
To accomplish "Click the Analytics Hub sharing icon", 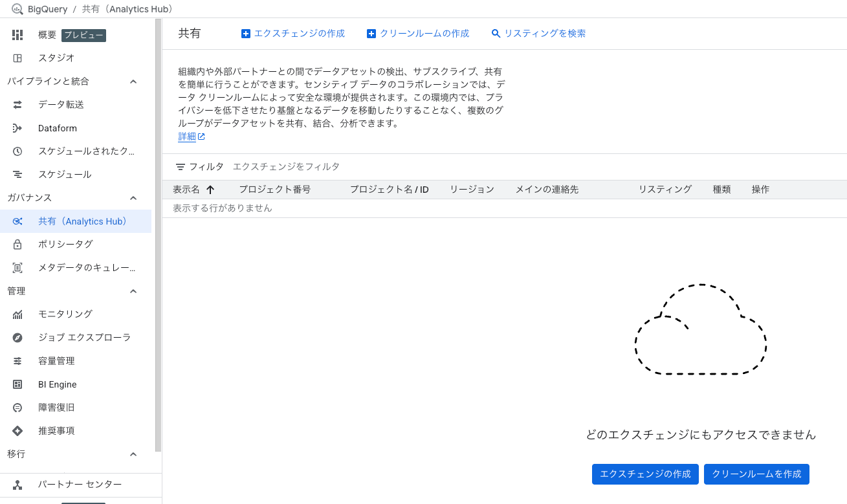I will pyautogui.click(x=17, y=221).
